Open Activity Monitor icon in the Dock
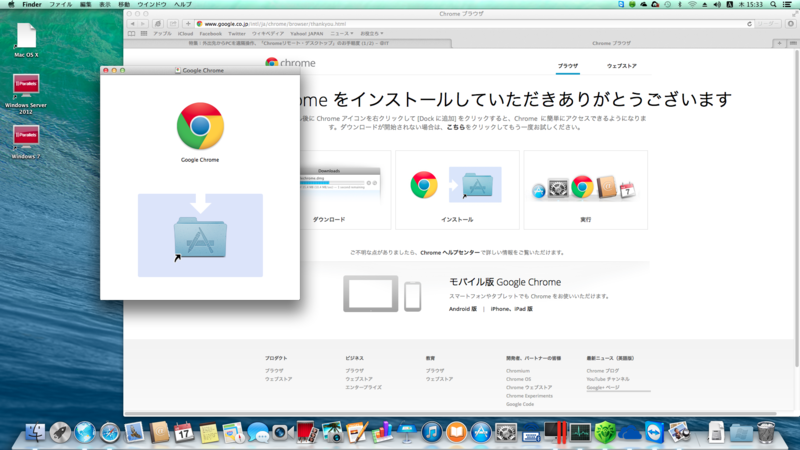This screenshot has height=450, width=800. tap(580, 433)
